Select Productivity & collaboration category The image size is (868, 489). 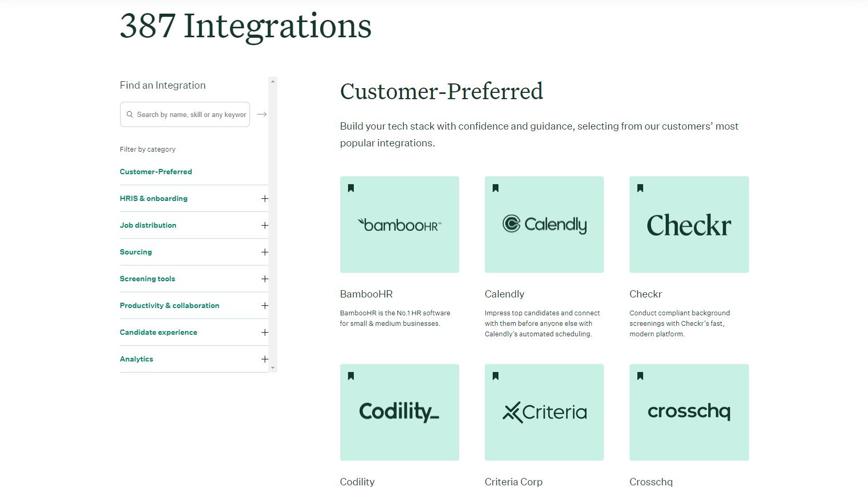[169, 305]
